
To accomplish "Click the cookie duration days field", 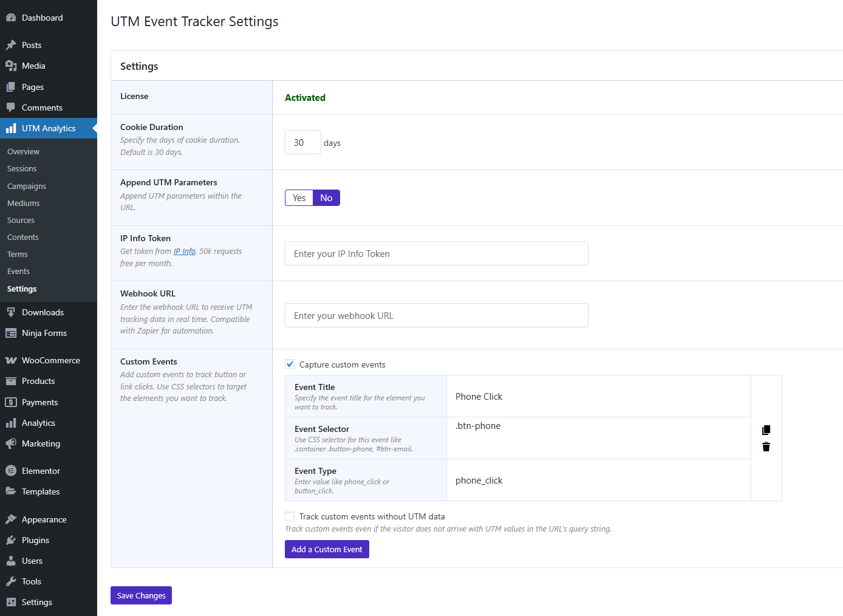I will 303,142.
